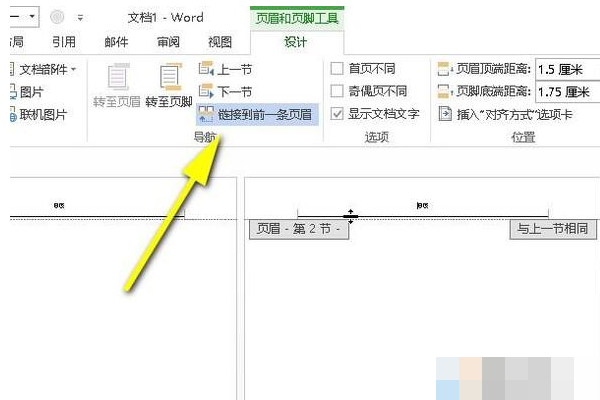The width and height of the screenshot is (600, 400).
Task: Edit the footer bottom distance 1.75 厘米 field
Action: (567, 91)
